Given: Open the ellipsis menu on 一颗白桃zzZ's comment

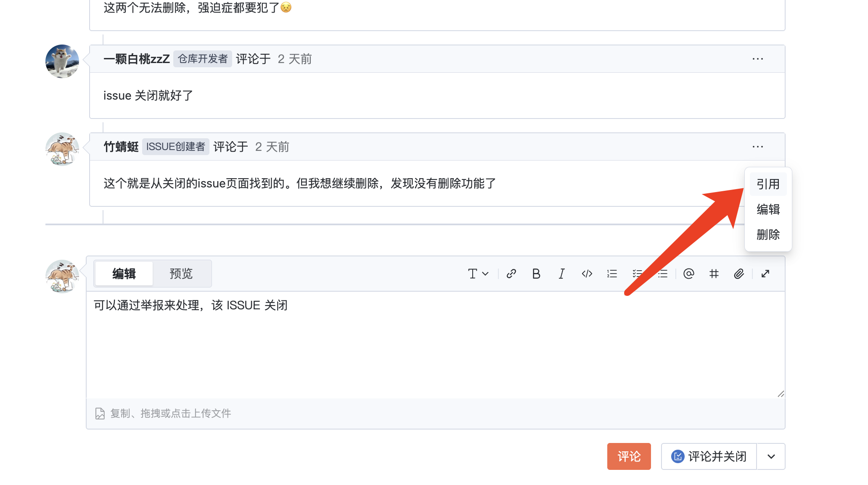Looking at the screenshot, I should (x=757, y=59).
